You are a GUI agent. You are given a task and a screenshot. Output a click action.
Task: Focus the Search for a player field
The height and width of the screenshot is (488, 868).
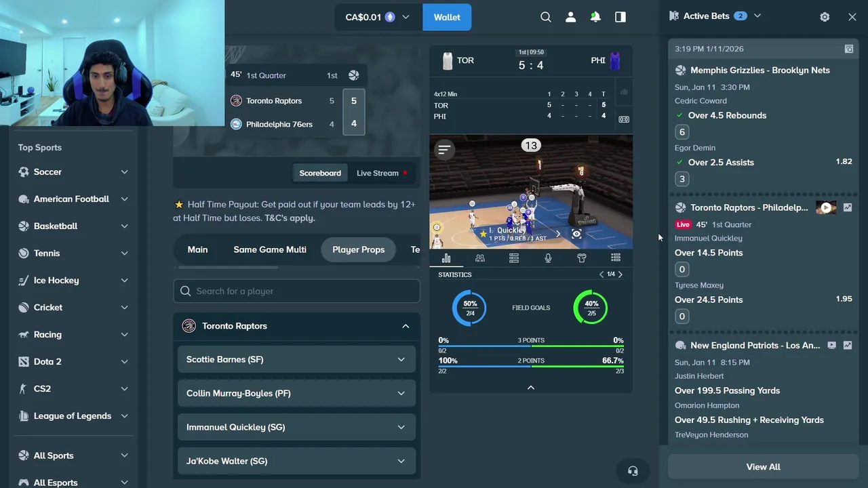coord(296,291)
